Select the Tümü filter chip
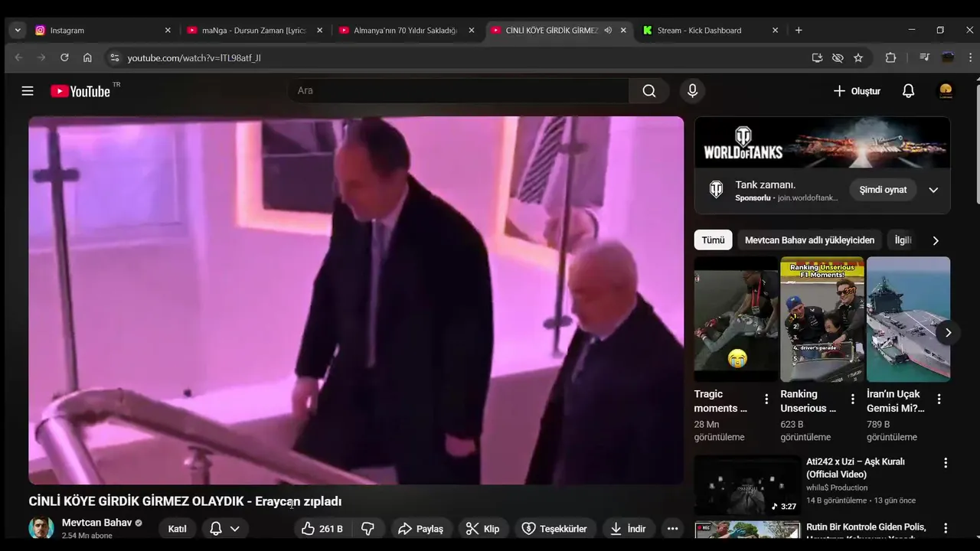 pos(713,240)
